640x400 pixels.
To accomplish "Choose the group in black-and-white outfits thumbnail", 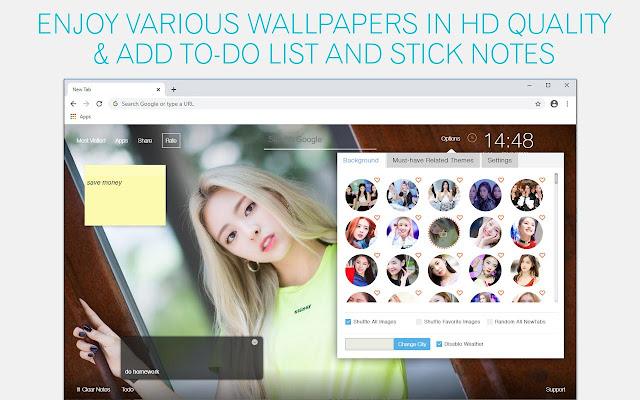I will [527, 195].
